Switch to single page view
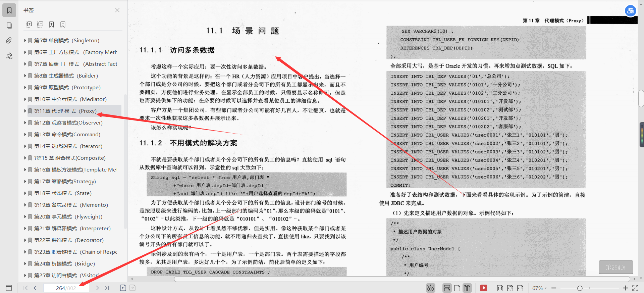 click(457, 288)
